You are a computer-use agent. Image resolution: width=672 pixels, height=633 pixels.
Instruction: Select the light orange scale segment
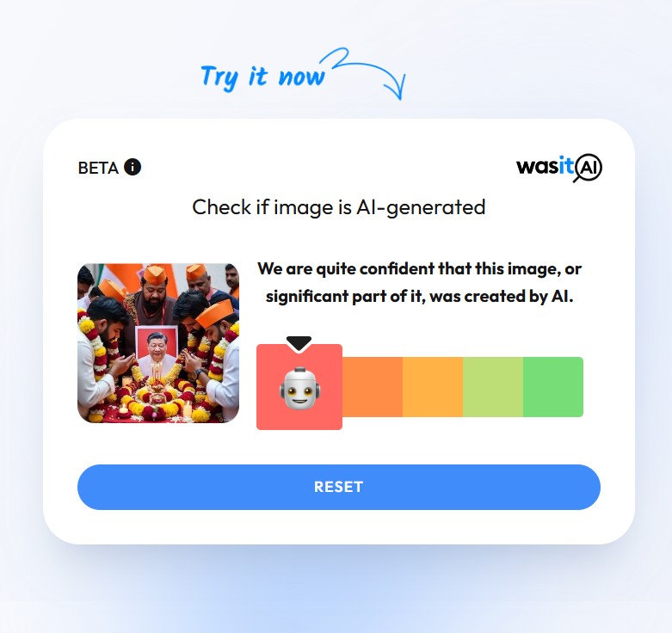pos(433,387)
